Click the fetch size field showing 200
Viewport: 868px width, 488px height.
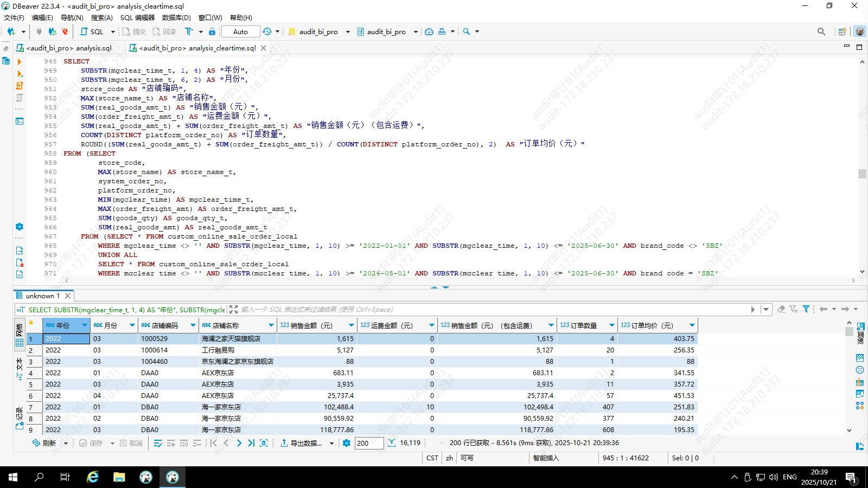point(369,443)
